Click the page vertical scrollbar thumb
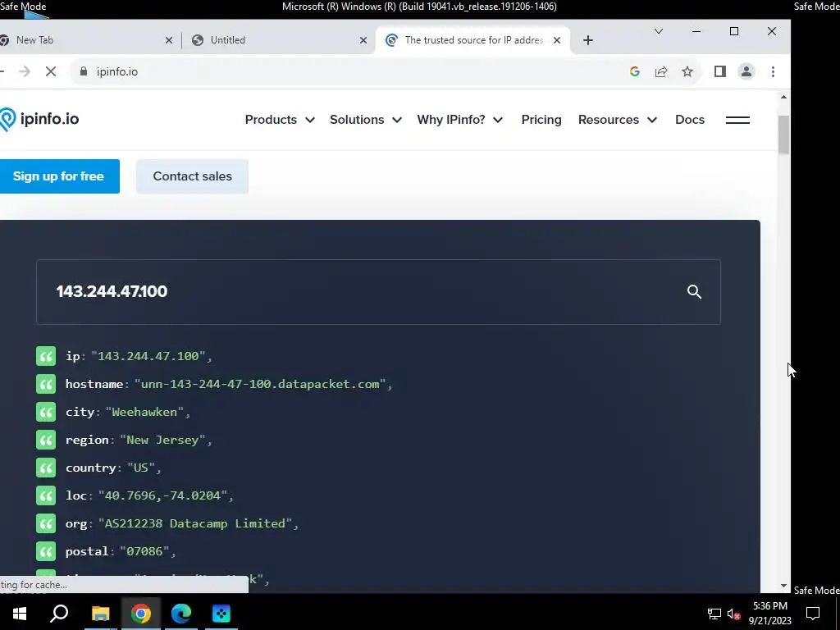Screen dimensions: 840x630 783,135
